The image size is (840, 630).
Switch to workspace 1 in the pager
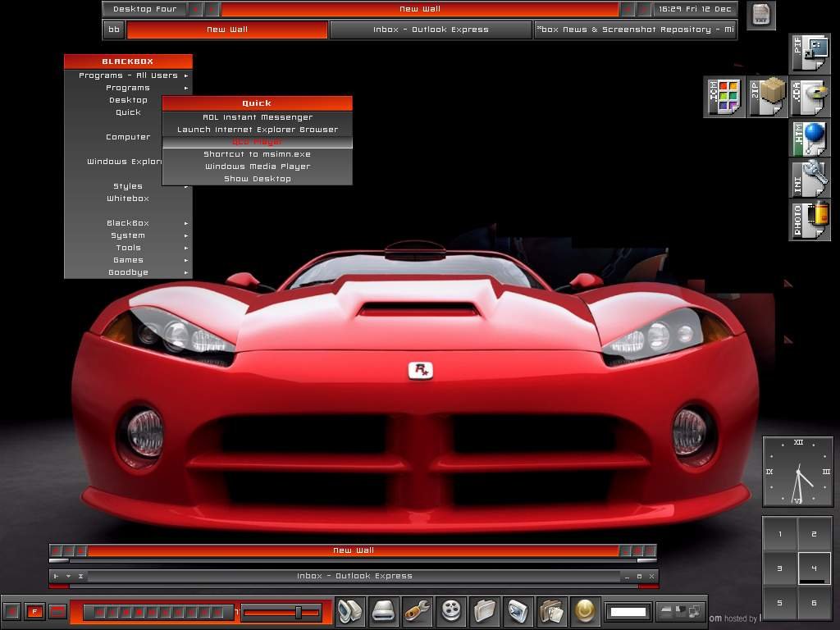point(780,534)
